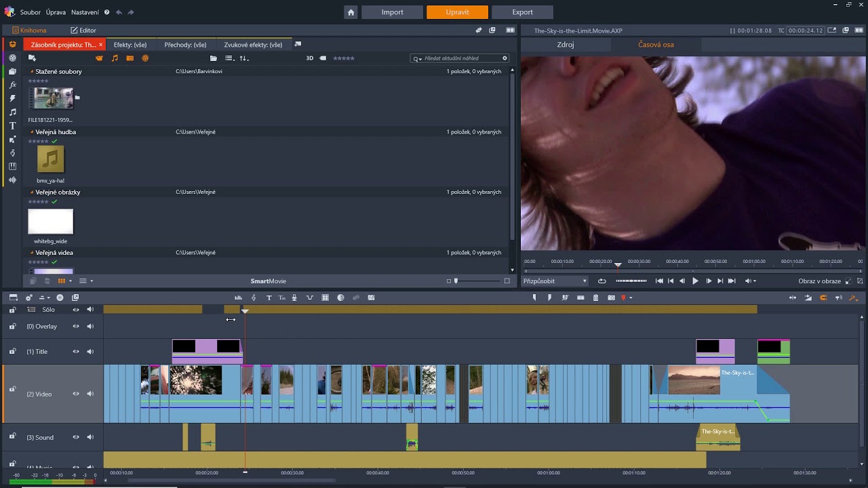
Task: Open the voice-over microphone tool
Action: point(294,298)
